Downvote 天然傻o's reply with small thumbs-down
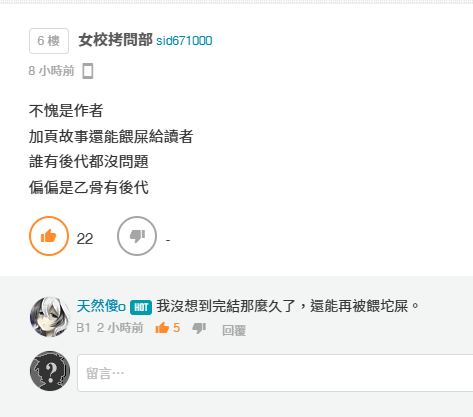The width and height of the screenshot is (473, 417). (x=199, y=328)
